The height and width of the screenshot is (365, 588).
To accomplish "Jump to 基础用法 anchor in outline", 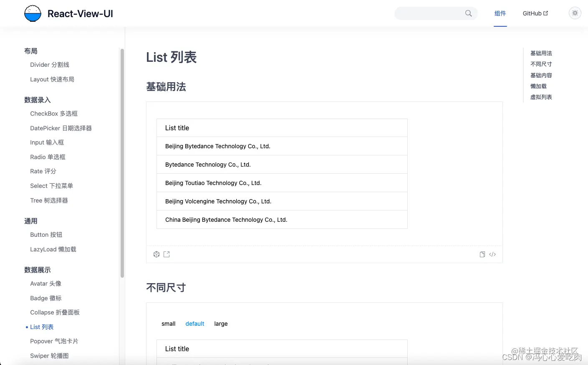I will click(541, 53).
